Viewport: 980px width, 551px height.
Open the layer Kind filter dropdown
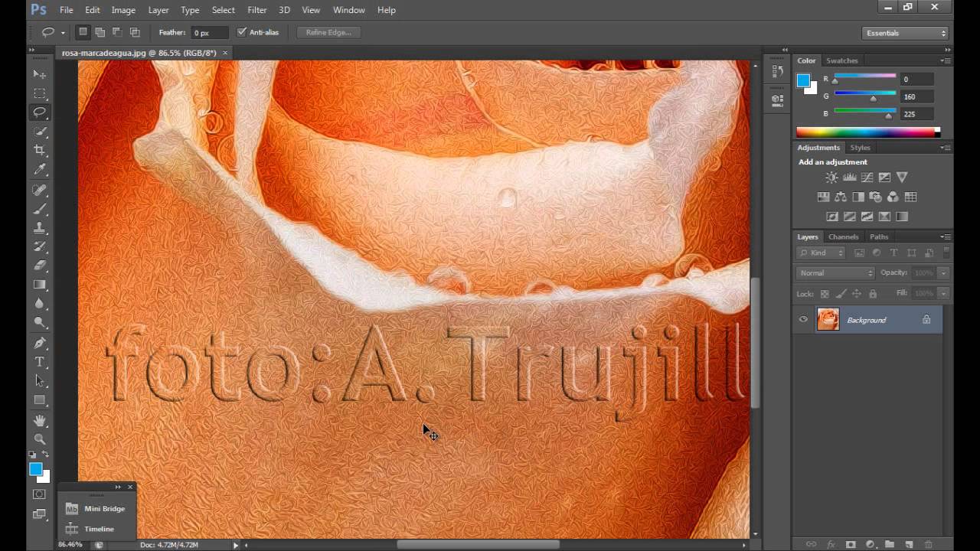click(x=821, y=253)
